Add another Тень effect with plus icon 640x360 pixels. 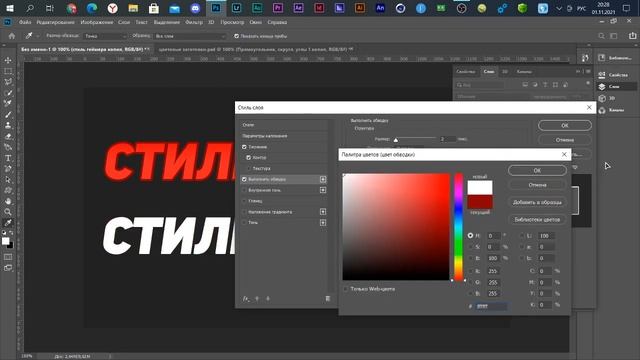point(323,222)
